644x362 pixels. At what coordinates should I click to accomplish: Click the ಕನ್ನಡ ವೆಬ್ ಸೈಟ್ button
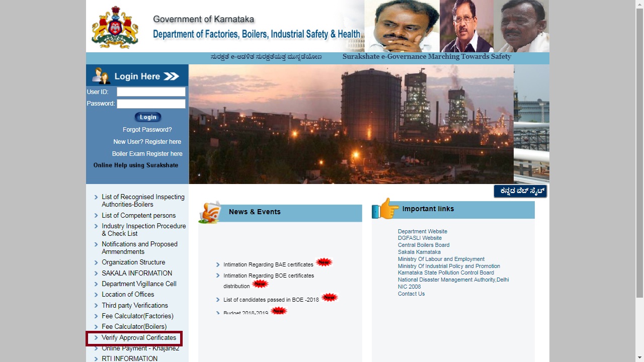pyautogui.click(x=521, y=191)
